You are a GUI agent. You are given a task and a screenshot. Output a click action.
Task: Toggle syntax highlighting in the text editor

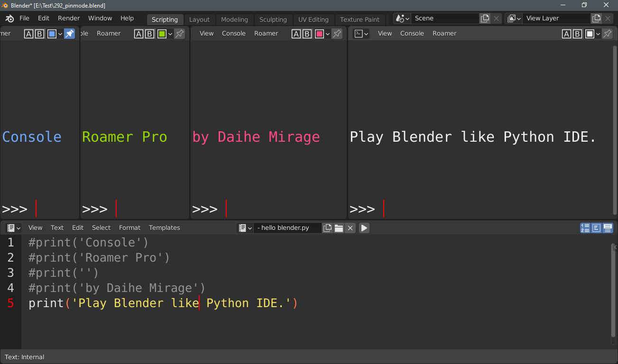pyautogui.click(x=608, y=228)
